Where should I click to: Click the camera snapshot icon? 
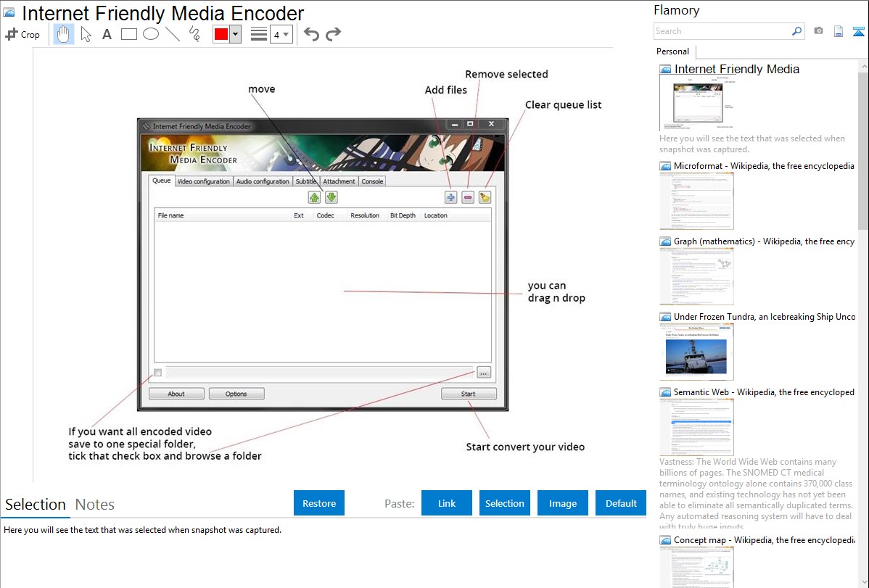pyautogui.click(x=818, y=31)
